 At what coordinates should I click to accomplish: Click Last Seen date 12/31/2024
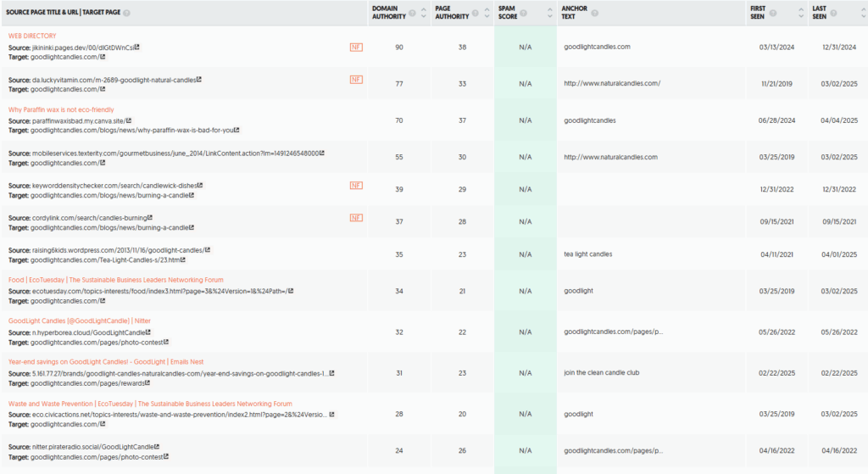pos(839,47)
